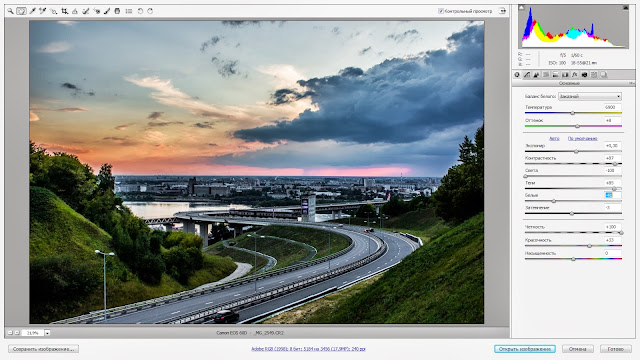The height and width of the screenshot is (360, 640).
Task: Zoom out with the minus button
Action: pos(10,333)
